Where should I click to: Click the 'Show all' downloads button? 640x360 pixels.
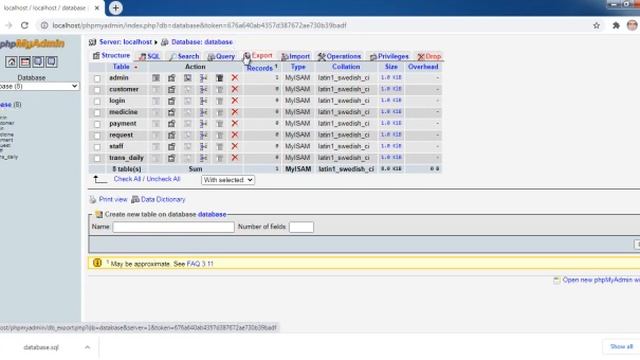[x=621, y=347]
